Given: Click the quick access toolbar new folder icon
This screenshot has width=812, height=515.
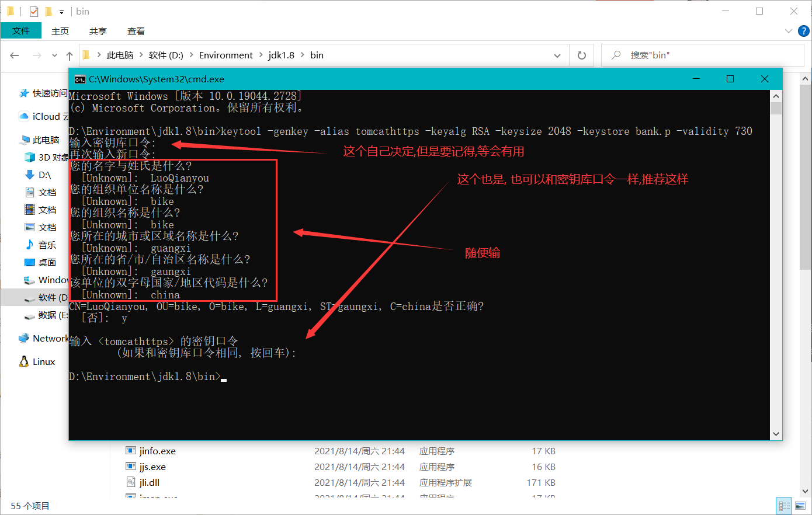Looking at the screenshot, I should (x=48, y=11).
